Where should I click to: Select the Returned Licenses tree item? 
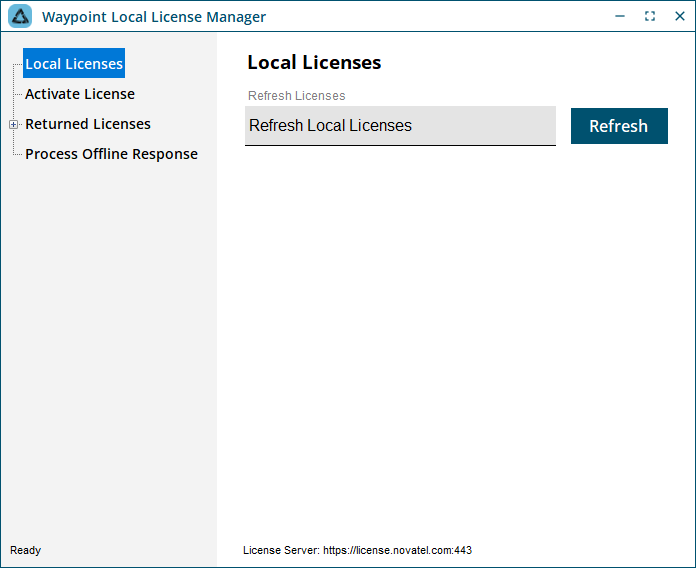(88, 124)
